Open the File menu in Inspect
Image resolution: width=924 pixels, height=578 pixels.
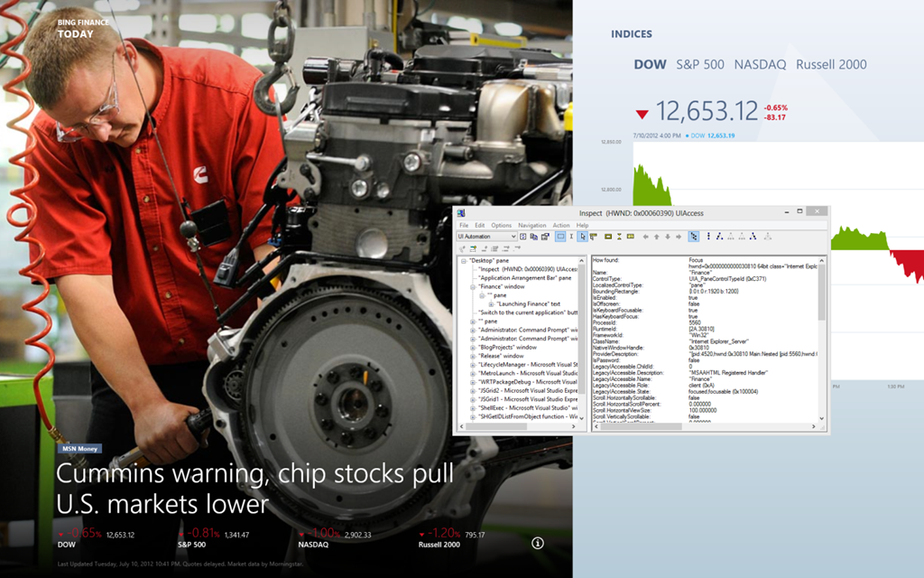(464, 225)
